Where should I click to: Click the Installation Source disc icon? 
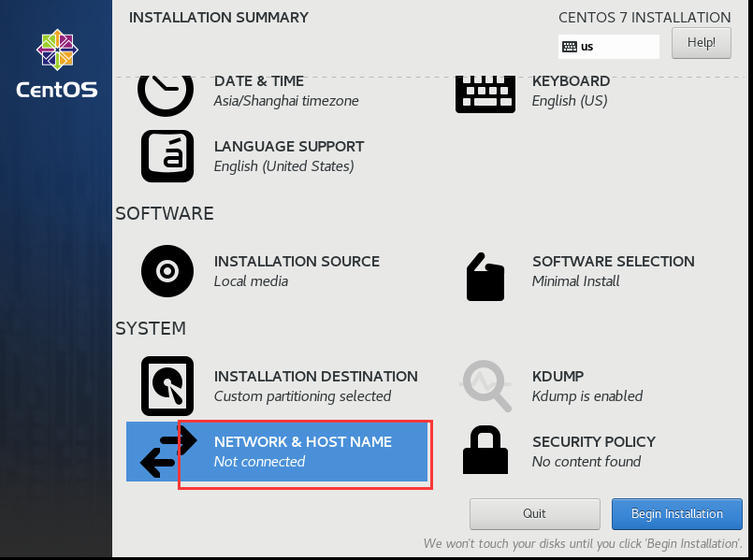(167, 271)
